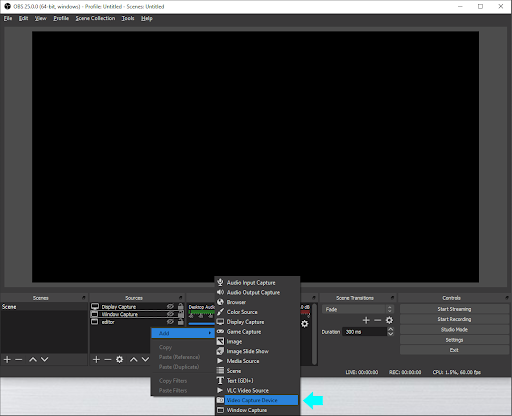
Task: Lock the Display Capture source
Action: [180, 306]
